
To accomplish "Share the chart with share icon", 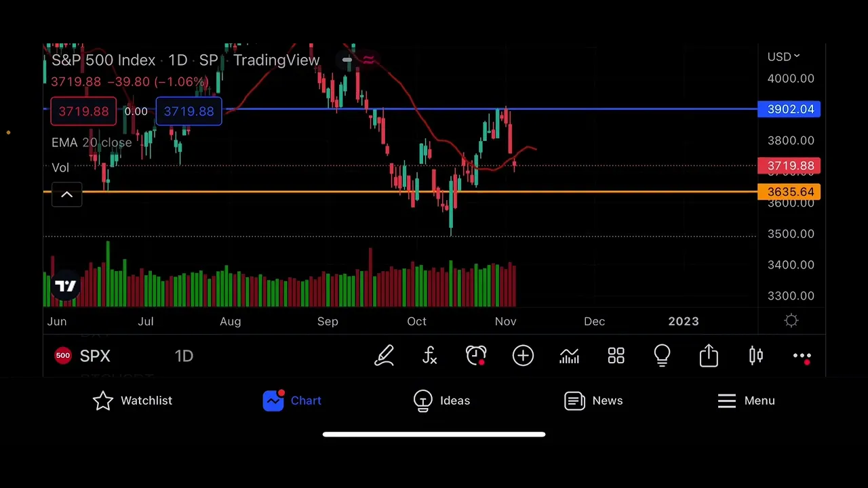I will click(x=709, y=356).
